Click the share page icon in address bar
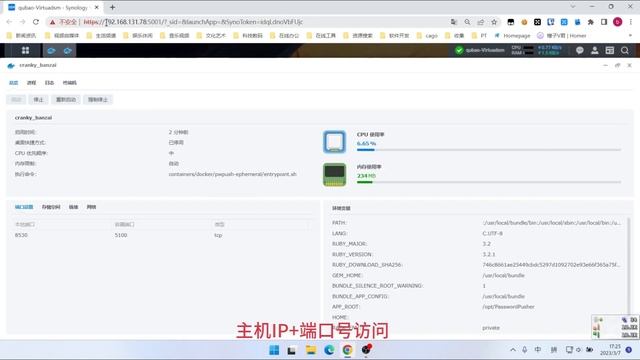Screen dimensions: 640x360 (x=481, y=22)
